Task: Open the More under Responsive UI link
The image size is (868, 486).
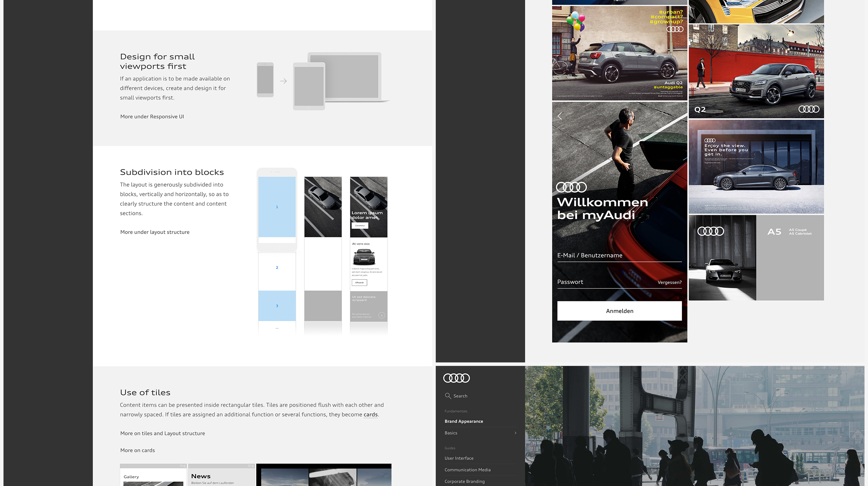Action: pyautogui.click(x=152, y=117)
